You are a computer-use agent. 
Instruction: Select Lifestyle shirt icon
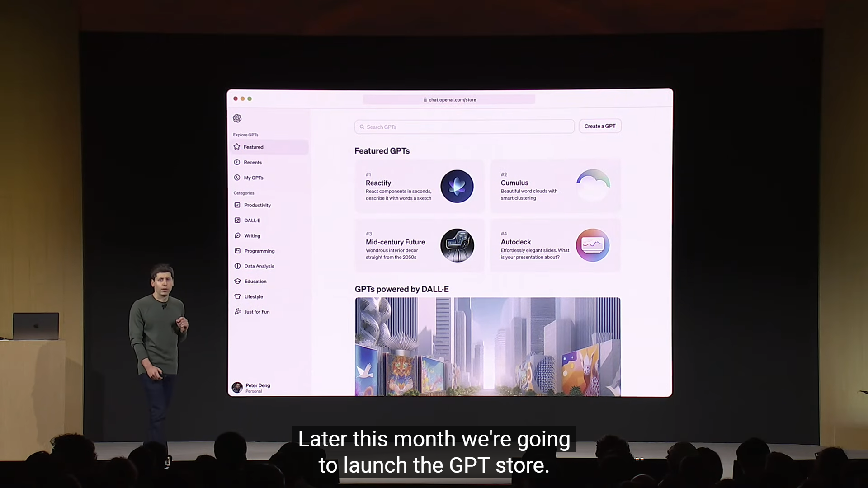(237, 296)
